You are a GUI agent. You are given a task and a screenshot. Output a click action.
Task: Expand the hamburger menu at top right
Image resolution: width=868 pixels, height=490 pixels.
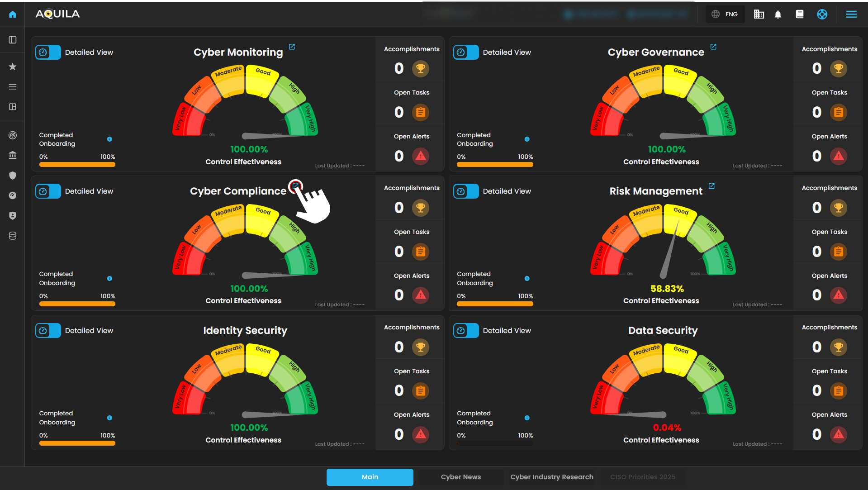click(851, 14)
